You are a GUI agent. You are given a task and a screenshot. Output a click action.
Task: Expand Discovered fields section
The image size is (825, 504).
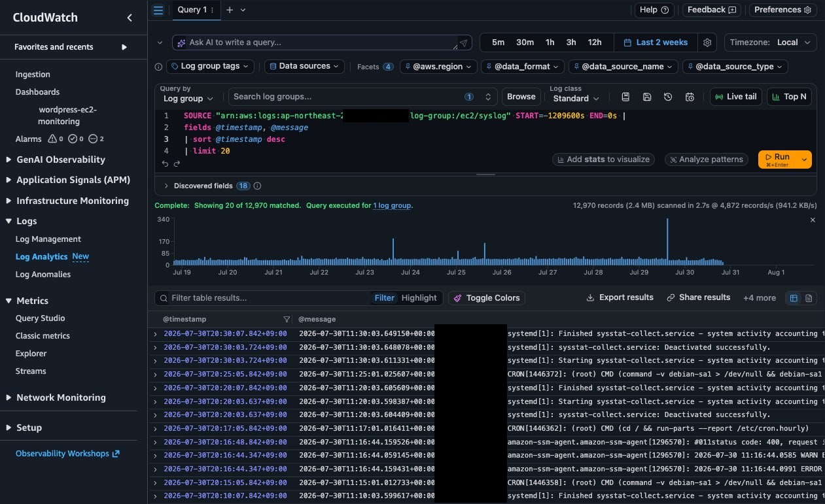[166, 186]
